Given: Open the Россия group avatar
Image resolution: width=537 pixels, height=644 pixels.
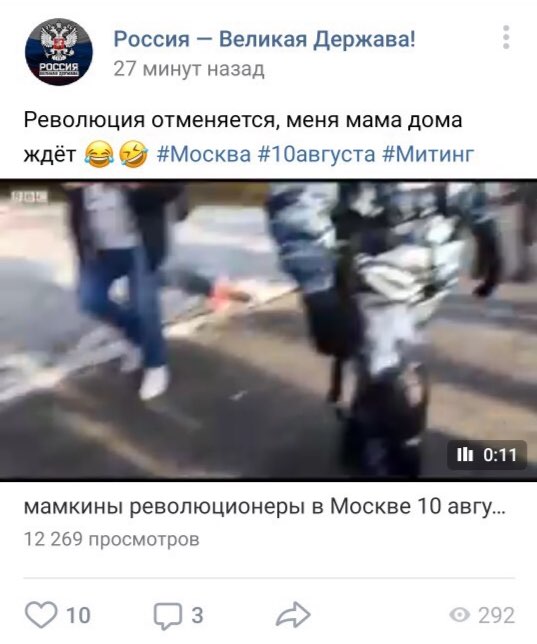Looking at the screenshot, I should [x=59, y=52].
